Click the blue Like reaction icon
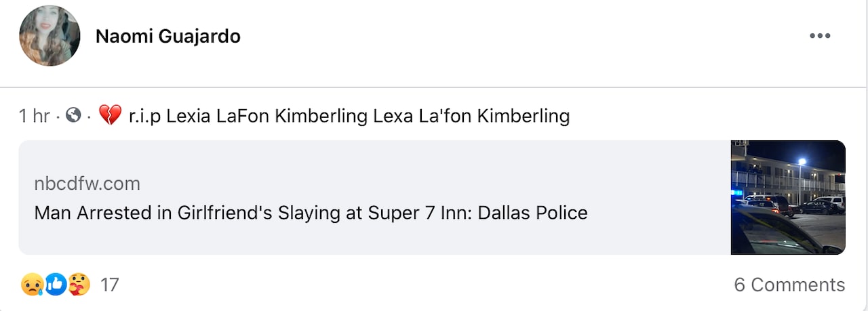 (x=56, y=285)
